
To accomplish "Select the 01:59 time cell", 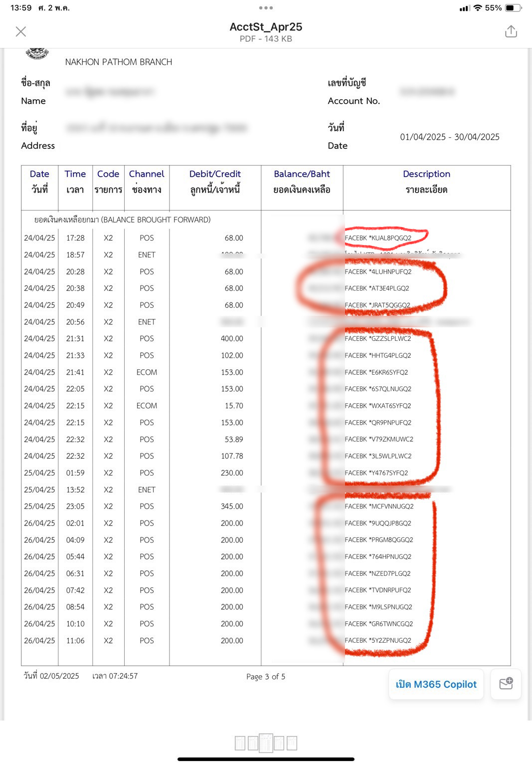I will pyautogui.click(x=75, y=473).
